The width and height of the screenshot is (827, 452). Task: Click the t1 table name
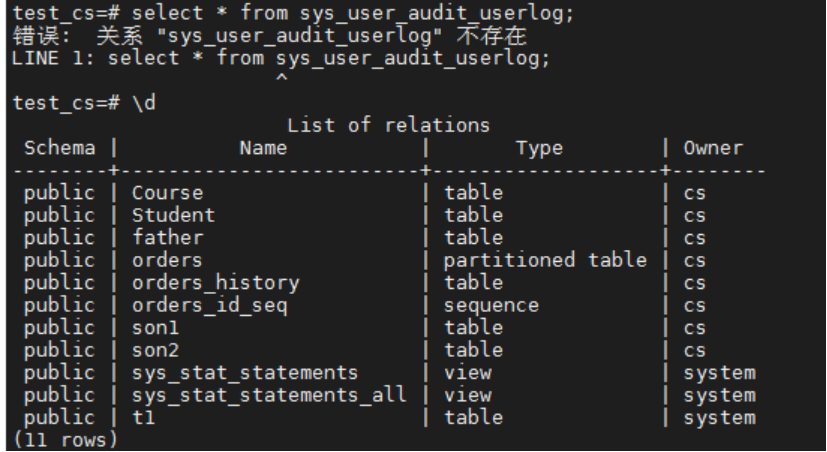143,418
